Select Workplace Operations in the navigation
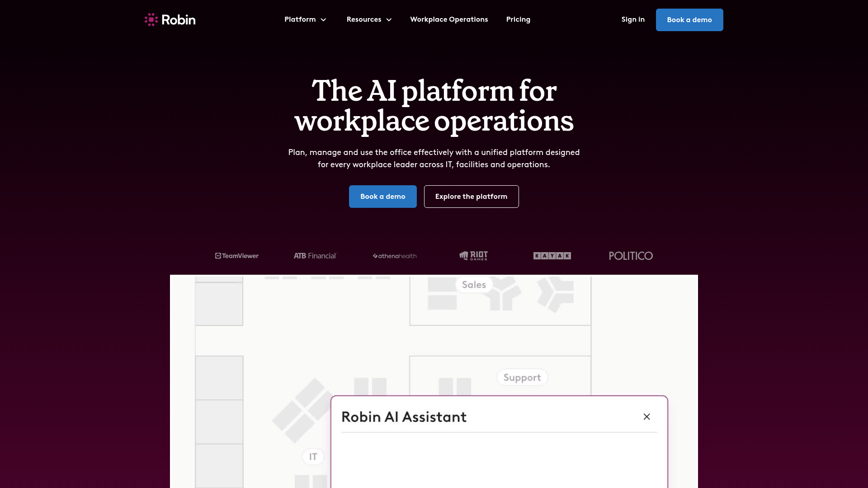This screenshot has width=868, height=488. (x=449, y=19)
